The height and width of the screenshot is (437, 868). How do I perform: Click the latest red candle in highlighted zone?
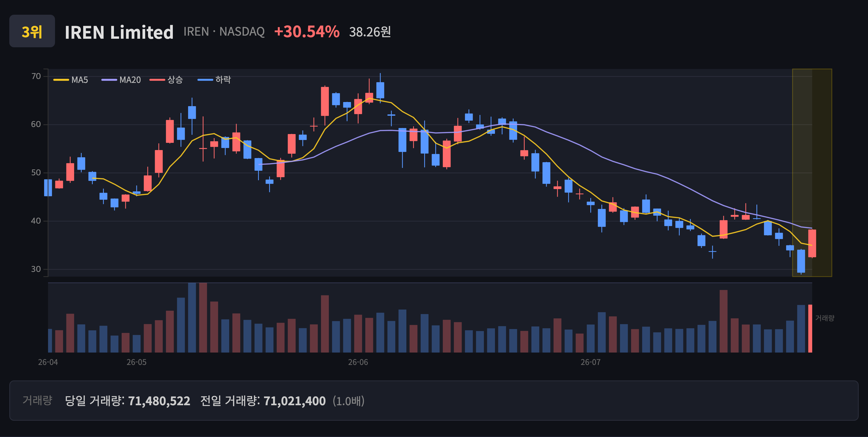pos(812,243)
